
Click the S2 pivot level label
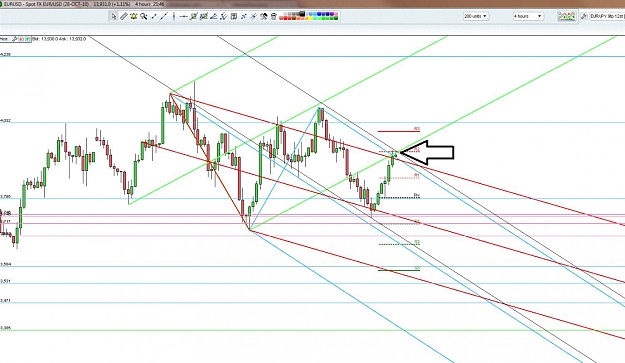pyautogui.click(x=417, y=242)
